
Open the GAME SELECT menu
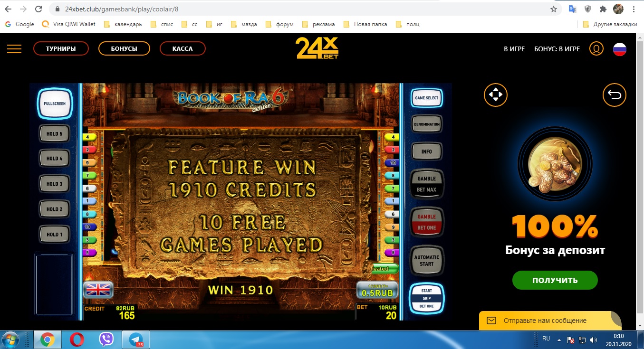427,98
